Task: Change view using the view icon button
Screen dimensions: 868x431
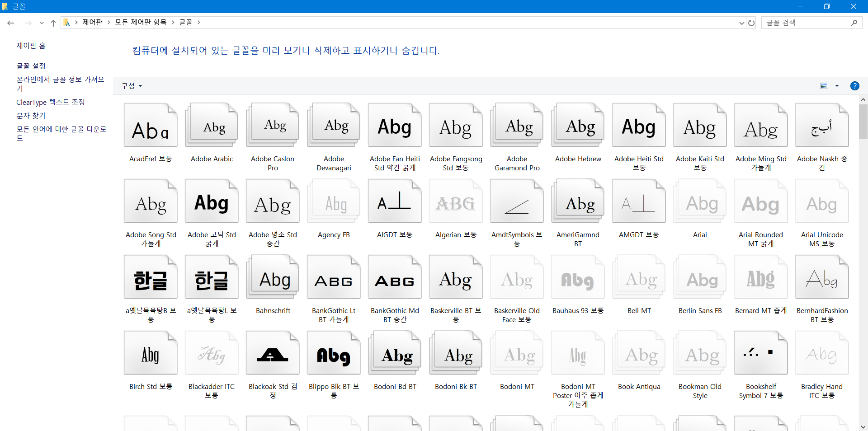Action: coord(824,86)
